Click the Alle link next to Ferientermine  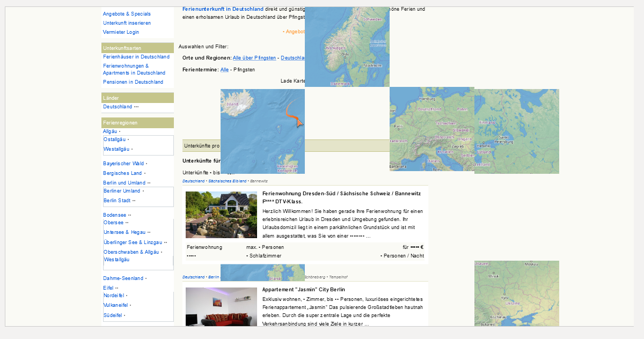click(224, 70)
